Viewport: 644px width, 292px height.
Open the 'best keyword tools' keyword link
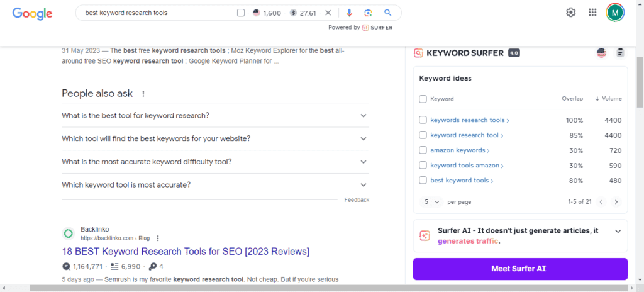tap(462, 180)
